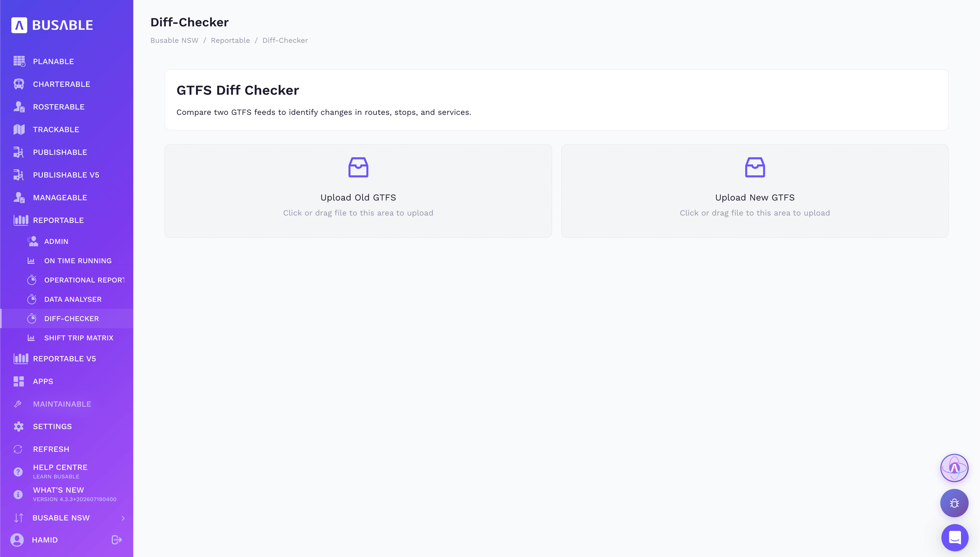
Task: Open Operational Report submenu item
Action: point(67,280)
